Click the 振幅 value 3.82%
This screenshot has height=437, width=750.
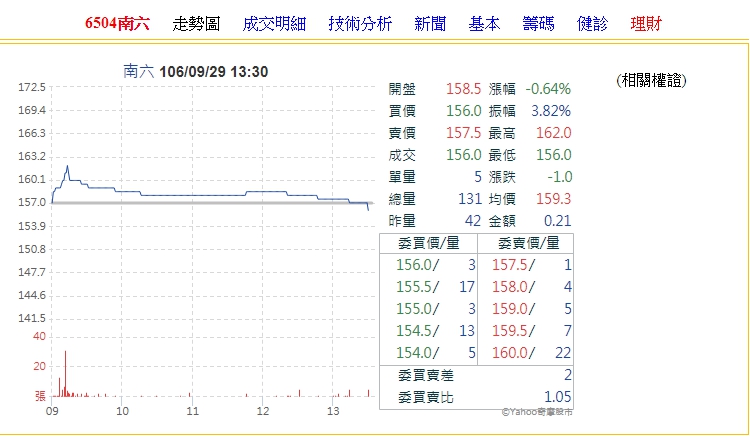551,111
